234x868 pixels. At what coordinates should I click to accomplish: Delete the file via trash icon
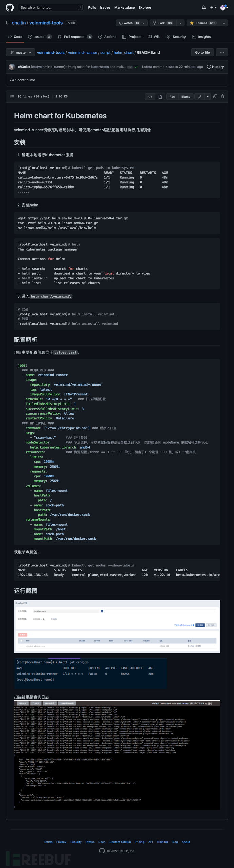[222, 96]
